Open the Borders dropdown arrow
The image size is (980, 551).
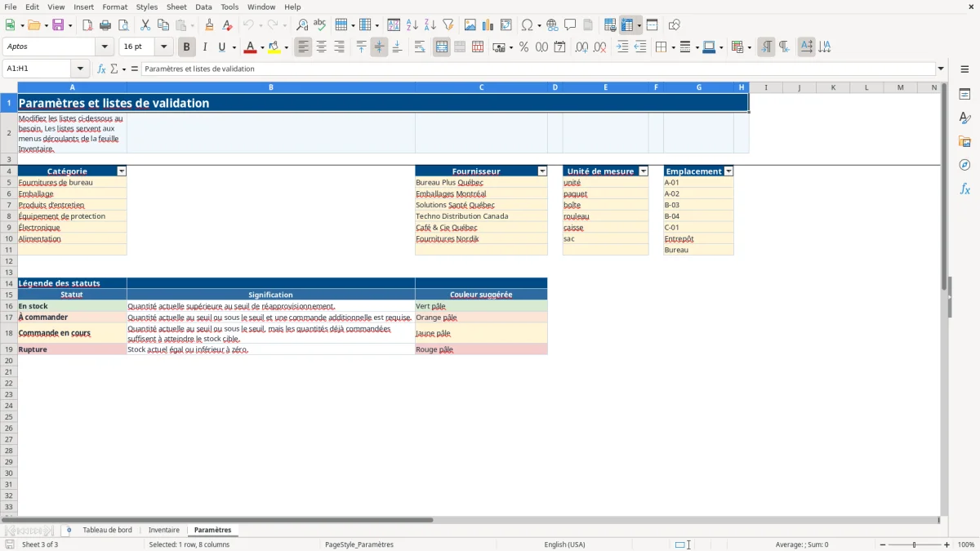pyautogui.click(x=672, y=47)
